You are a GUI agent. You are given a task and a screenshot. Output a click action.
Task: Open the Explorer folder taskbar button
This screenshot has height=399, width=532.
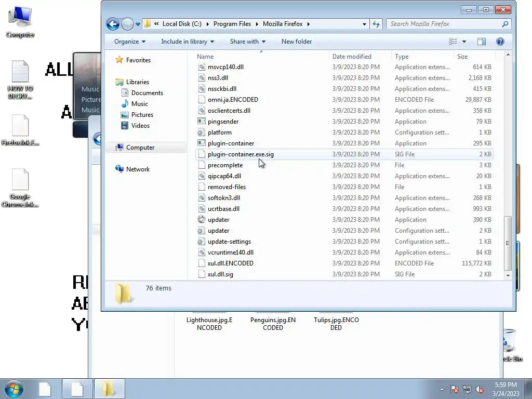coord(109,389)
